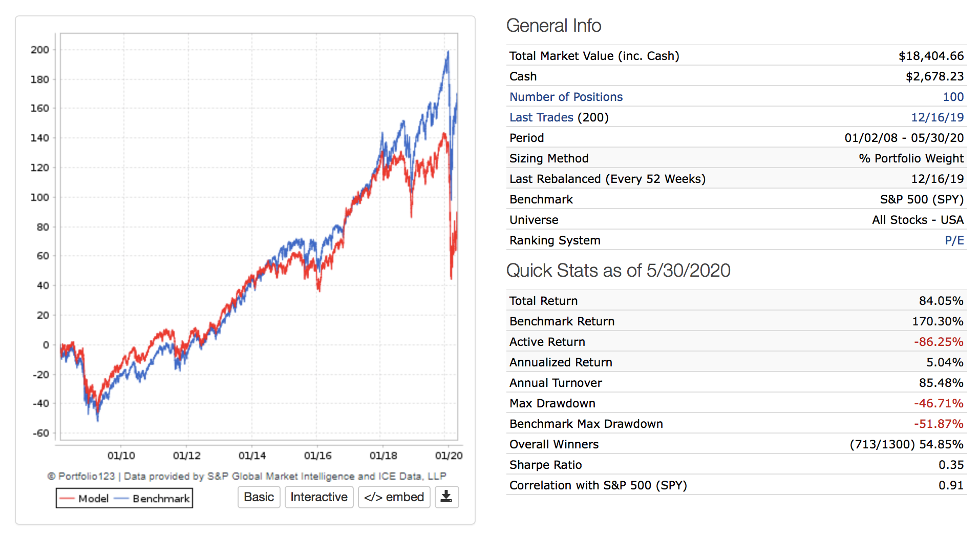The width and height of the screenshot is (980, 535).
Task: Toggle the Model series legend label
Action: [93, 499]
